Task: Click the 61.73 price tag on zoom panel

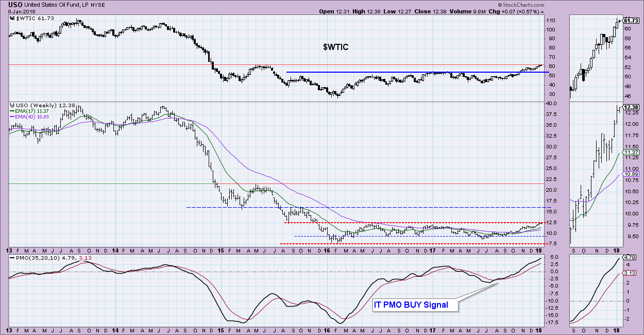Action: (x=632, y=21)
